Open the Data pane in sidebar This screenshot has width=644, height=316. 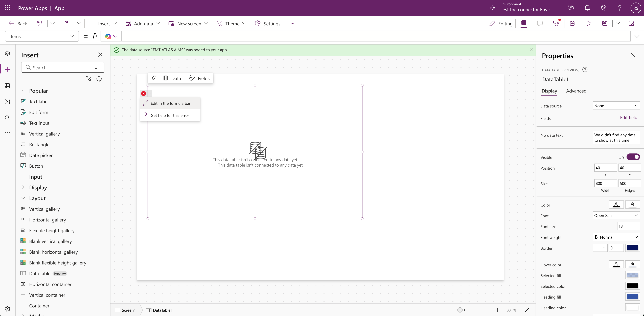[x=7, y=86]
